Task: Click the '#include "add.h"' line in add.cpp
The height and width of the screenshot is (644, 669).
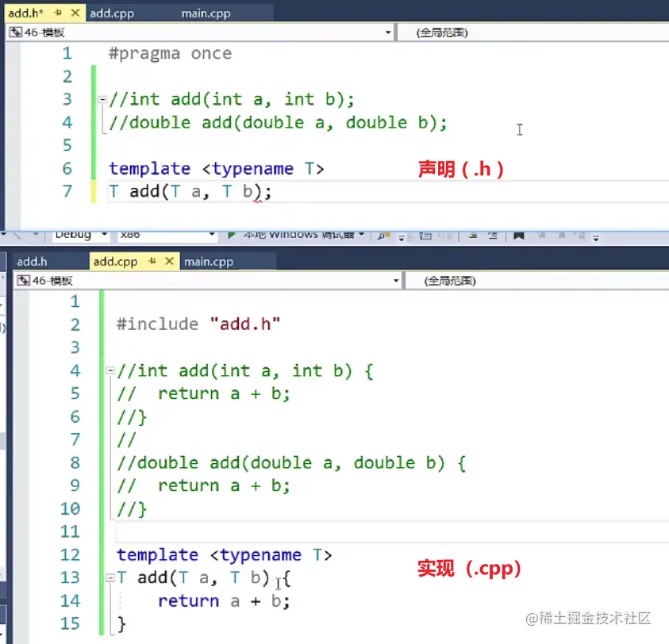Action: point(198,324)
